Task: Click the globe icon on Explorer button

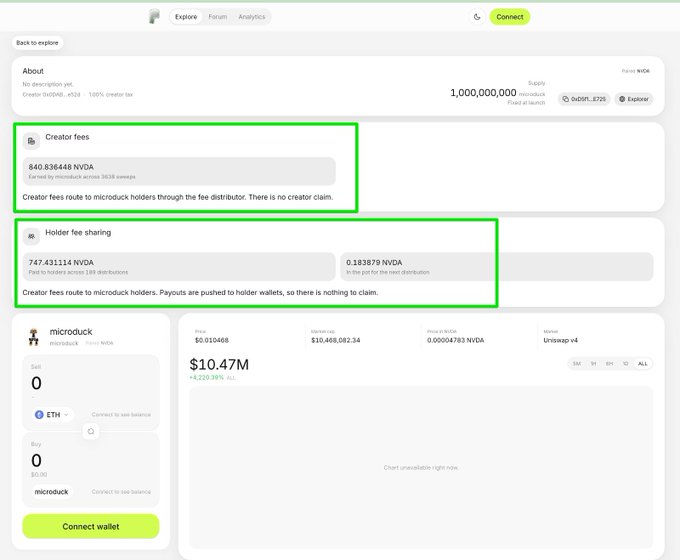Action: pos(622,99)
